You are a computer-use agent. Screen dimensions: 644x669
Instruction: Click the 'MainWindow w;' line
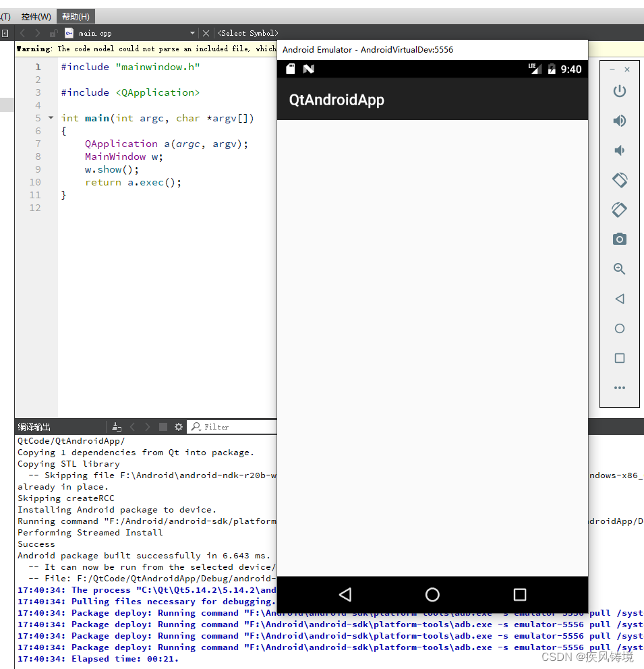(123, 156)
